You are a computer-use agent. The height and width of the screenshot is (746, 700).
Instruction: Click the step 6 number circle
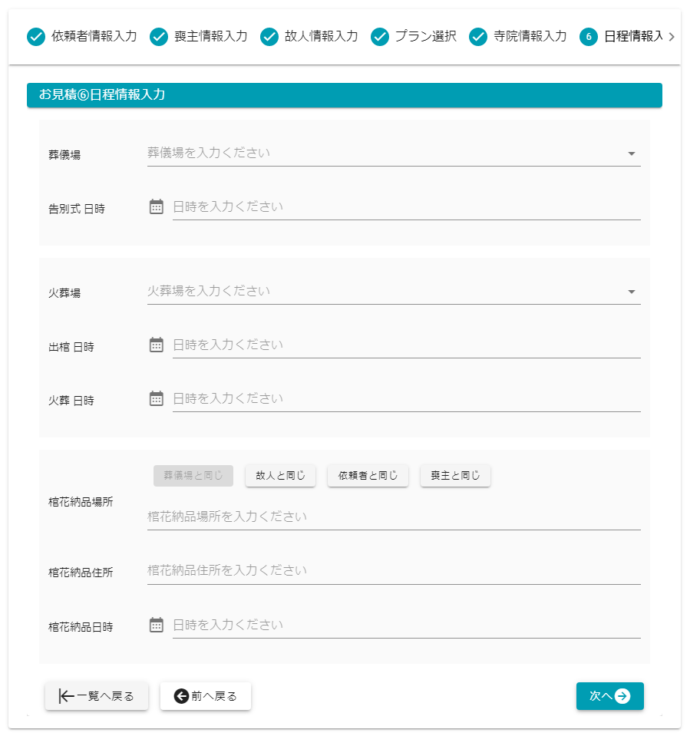[x=589, y=37]
